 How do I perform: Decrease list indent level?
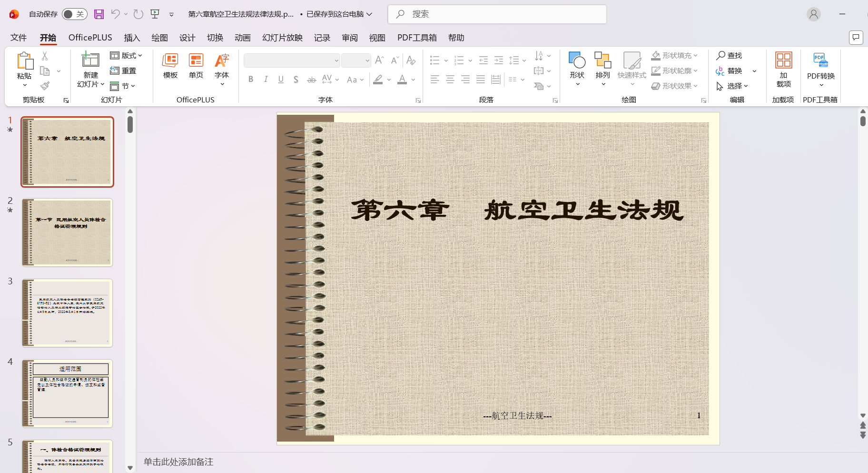[483, 60]
